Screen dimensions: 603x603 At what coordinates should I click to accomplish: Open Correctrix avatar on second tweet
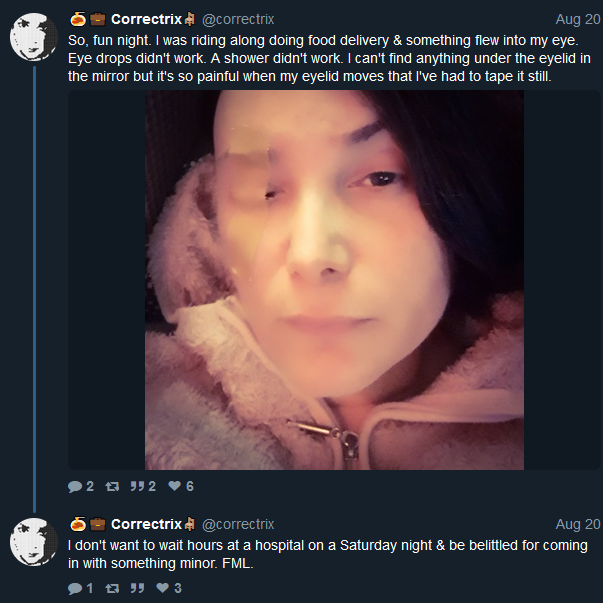pyautogui.click(x=34, y=542)
